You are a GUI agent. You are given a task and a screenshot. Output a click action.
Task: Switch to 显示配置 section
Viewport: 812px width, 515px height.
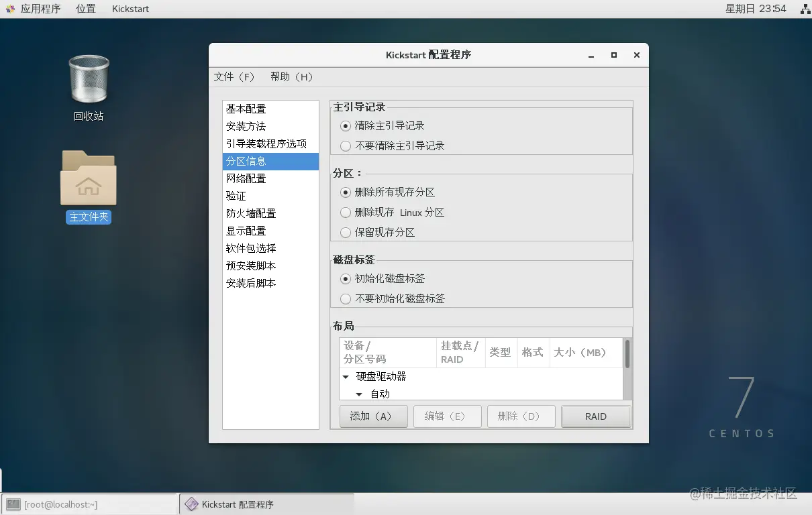click(270, 231)
